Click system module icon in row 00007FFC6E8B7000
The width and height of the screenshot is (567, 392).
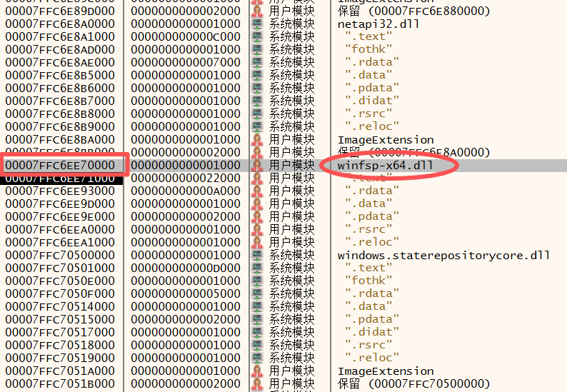pyautogui.click(x=257, y=101)
